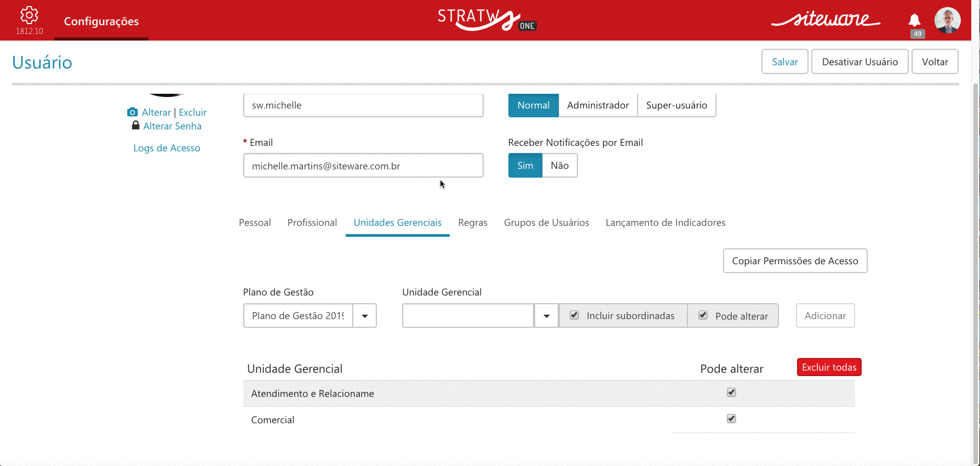Select Normal user type
Image resolution: width=980 pixels, height=466 pixels.
pos(534,105)
